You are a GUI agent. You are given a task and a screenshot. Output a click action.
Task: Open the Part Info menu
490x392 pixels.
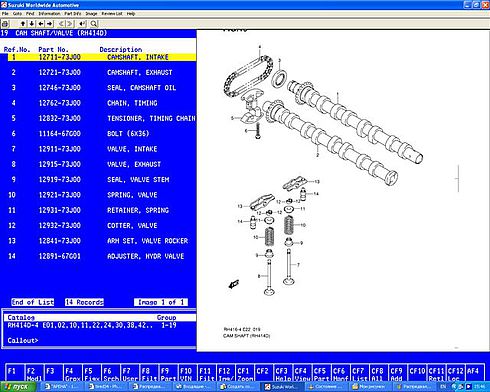pos(73,14)
